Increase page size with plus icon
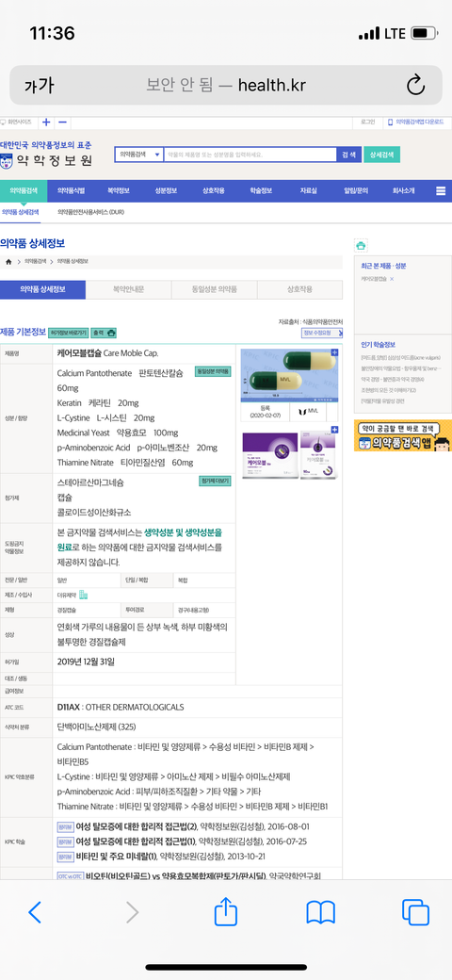452x980 pixels. pyautogui.click(x=47, y=122)
